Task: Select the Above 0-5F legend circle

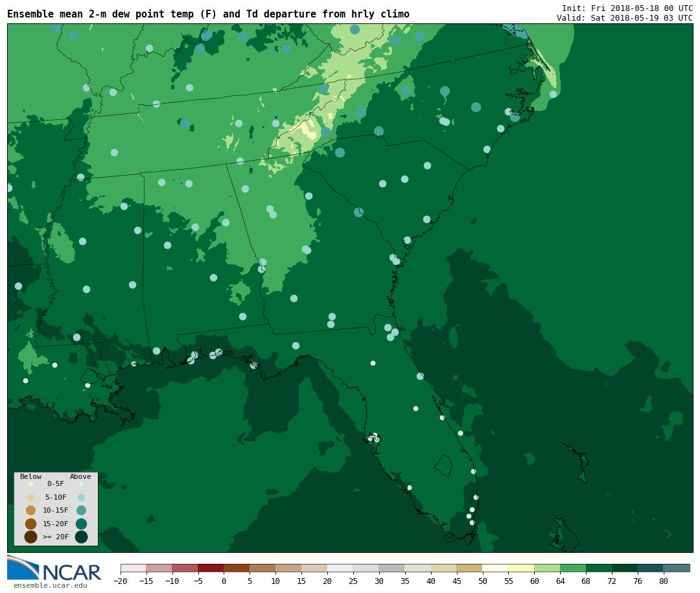Action: pos(81,483)
